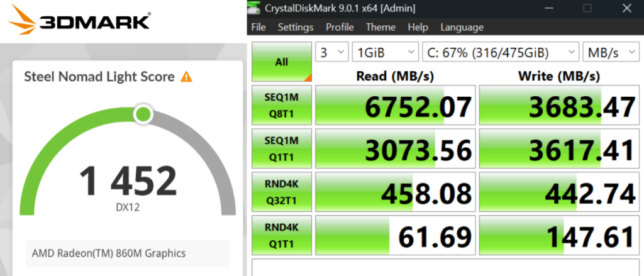Click the 6752.07 sequential read result
The image size is (644, 276).
pos(394,105)
